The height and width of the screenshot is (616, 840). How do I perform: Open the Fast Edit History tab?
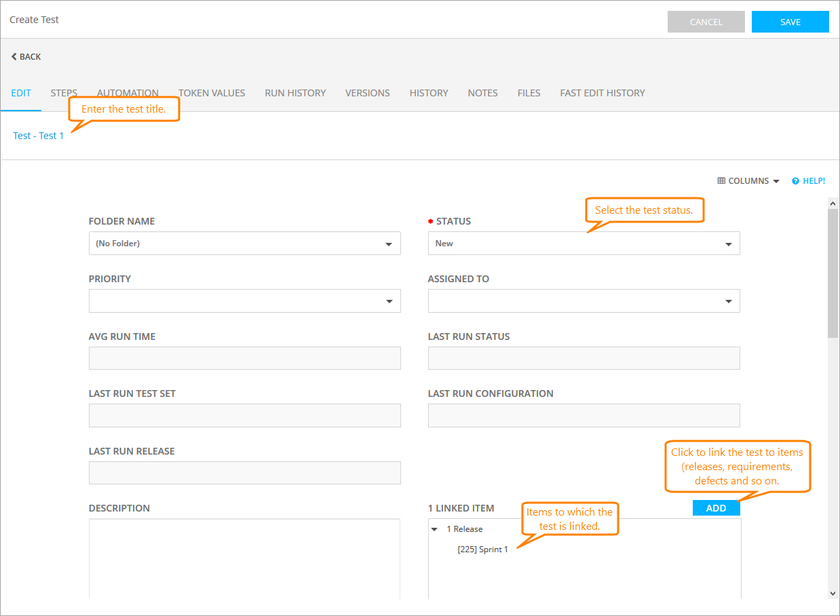pos(602,93)
